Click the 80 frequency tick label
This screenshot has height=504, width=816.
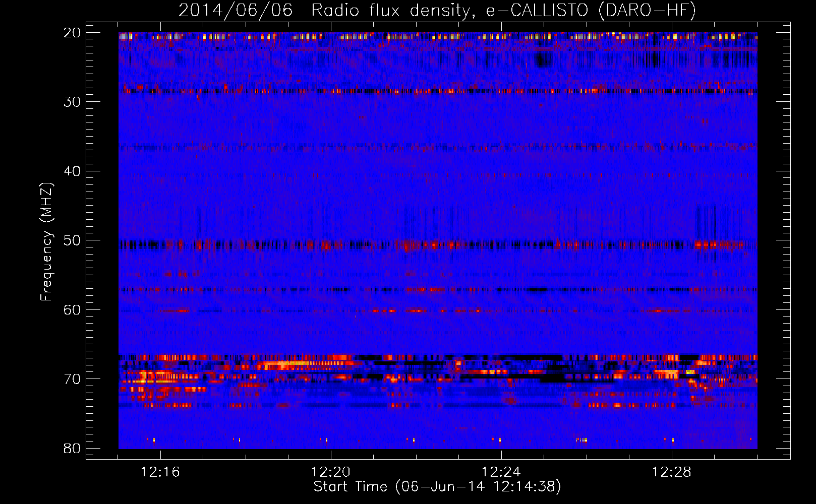coord(72,449)
